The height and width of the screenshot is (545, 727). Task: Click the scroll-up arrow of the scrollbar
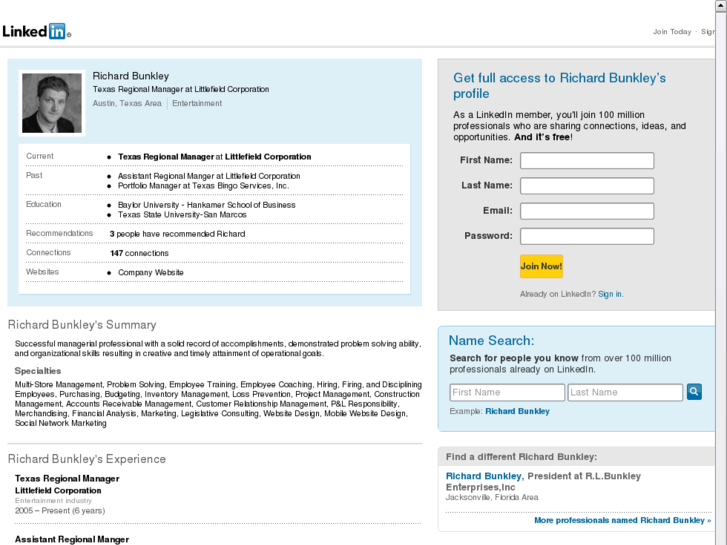721,5
